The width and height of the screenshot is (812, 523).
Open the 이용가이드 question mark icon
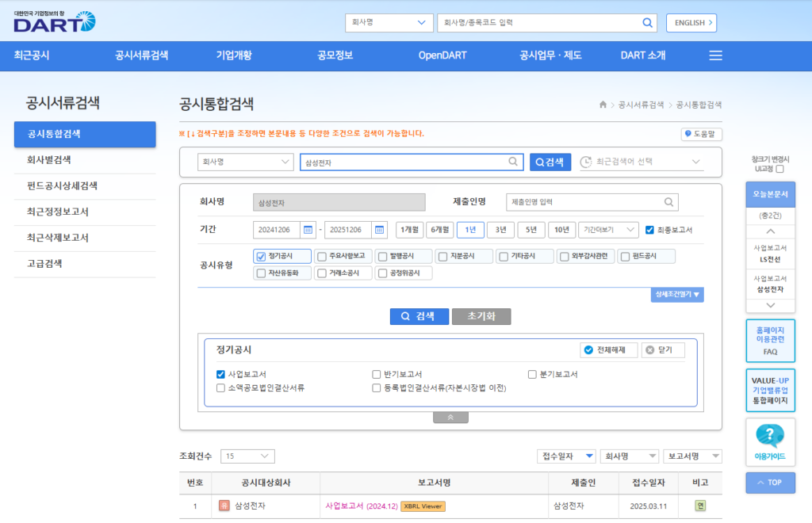pyautogui.click(x=770, y=435)
